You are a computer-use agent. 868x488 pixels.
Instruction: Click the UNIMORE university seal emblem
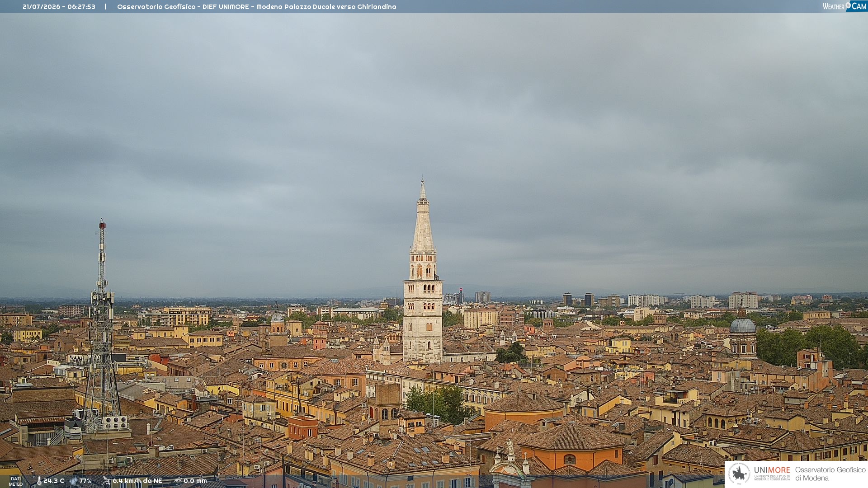coord(739,474)
